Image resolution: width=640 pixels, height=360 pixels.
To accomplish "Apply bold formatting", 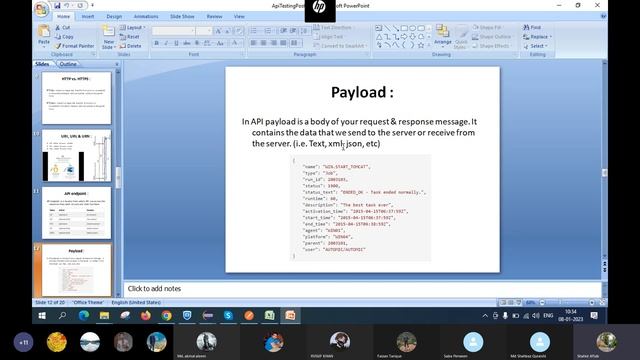I will click(156, 43).
